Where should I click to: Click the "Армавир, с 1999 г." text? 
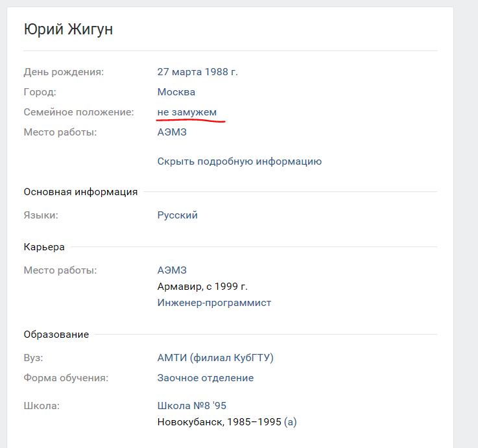202,287
